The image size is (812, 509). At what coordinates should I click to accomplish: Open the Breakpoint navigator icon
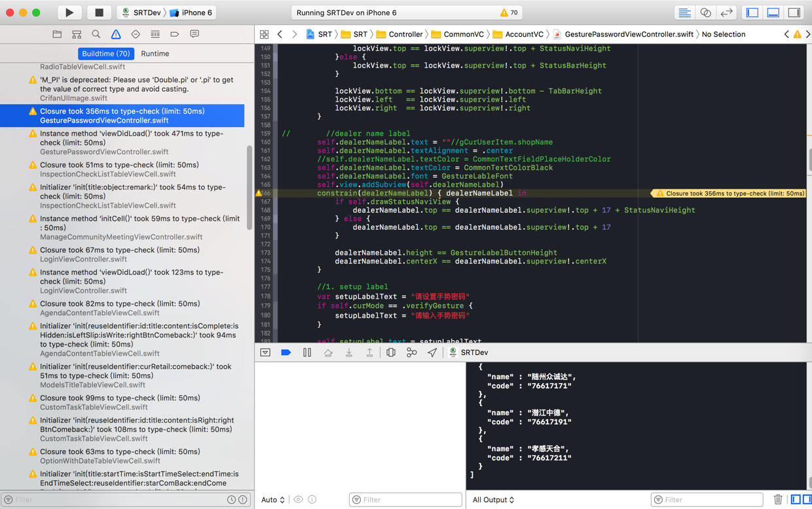[x=175, y=34]
